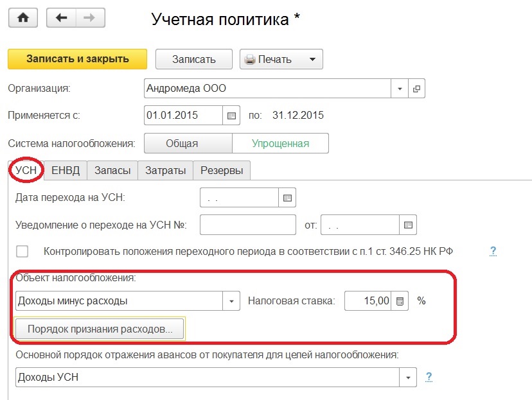Screen dimensions: 532x400
Task: Open calendar for Дата перехода на УСН
Action: click(x=287, y=198)
